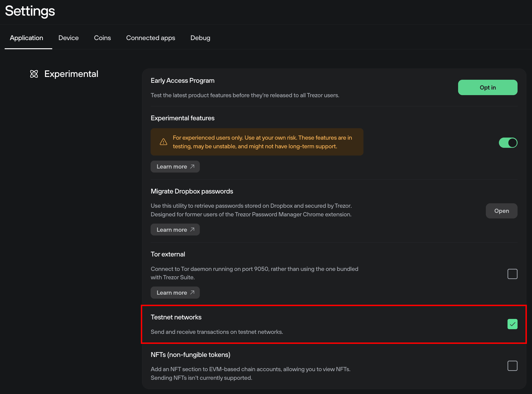The height and width of the screenshot is (394, 532).
Task: Enable the Tor external checkbox
Action: 512,274
